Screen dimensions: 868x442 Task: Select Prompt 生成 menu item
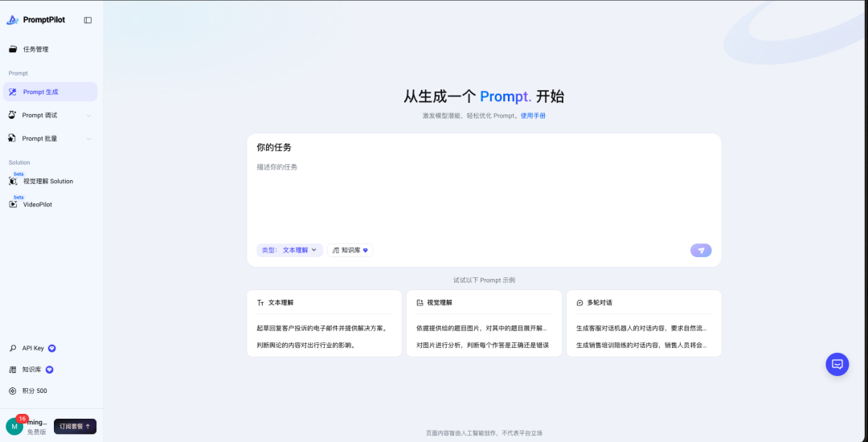click(51, 92)
